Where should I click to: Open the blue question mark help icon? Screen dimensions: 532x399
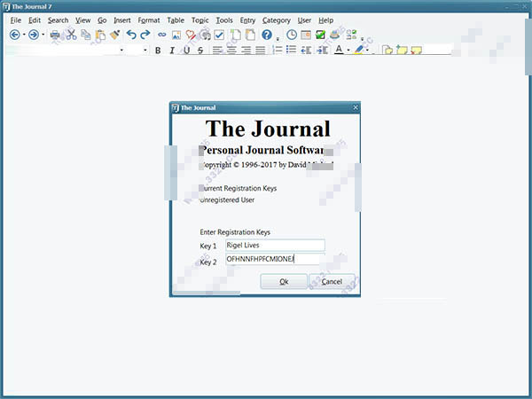pos(267,35)
